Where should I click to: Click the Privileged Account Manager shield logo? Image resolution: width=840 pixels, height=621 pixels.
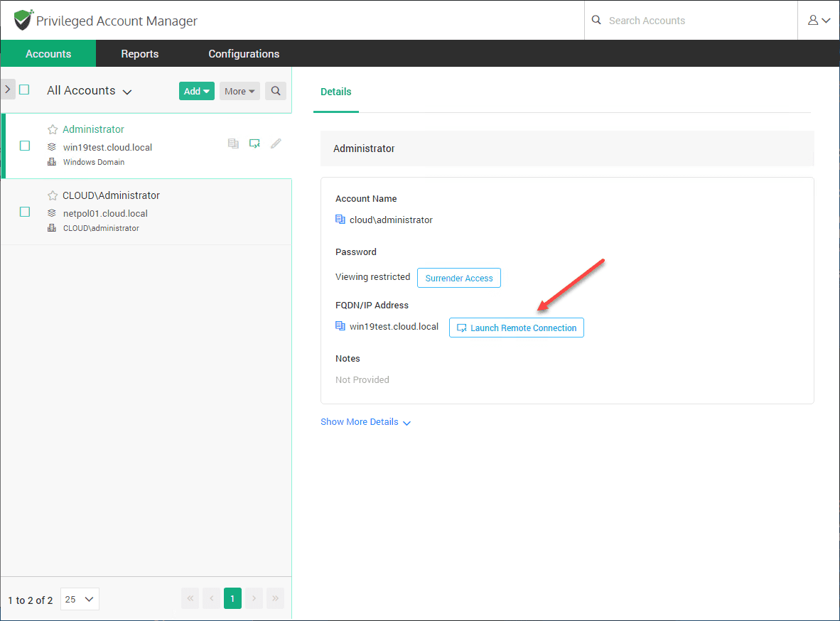coord(23,20)
